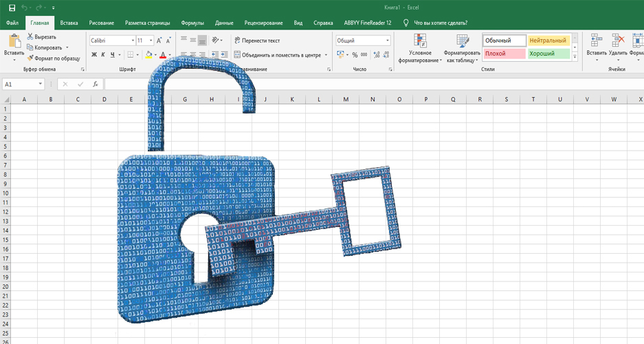
Task: Open the ABBYY FineReader 12 tab
Action: pyautogui.click(x=368, y=23)
